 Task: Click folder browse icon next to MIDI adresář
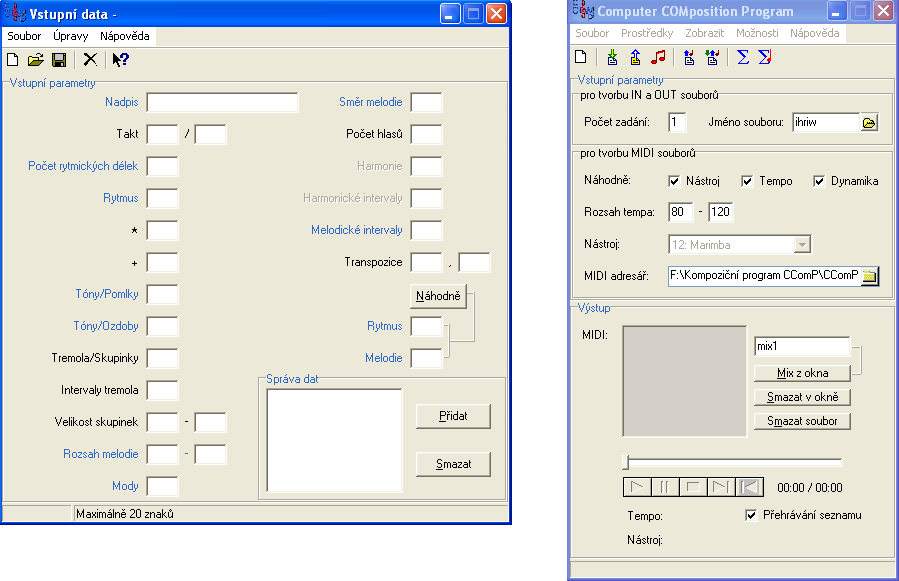869,276
